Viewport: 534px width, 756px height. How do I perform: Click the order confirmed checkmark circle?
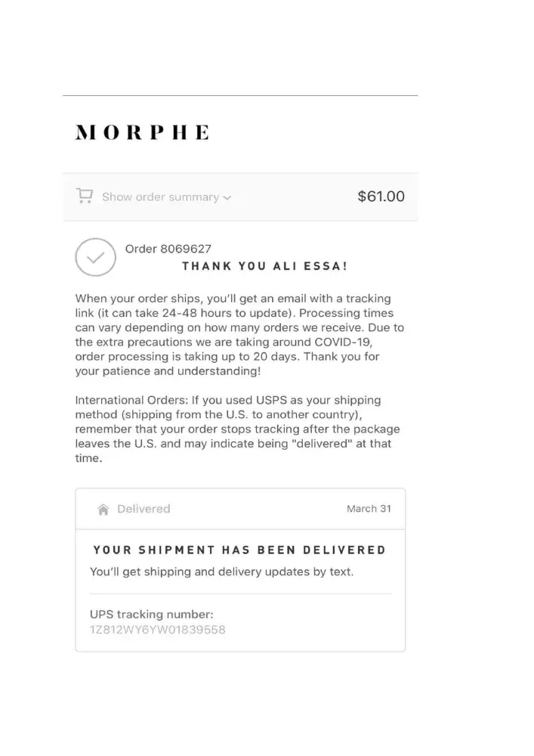pos(95,258)
